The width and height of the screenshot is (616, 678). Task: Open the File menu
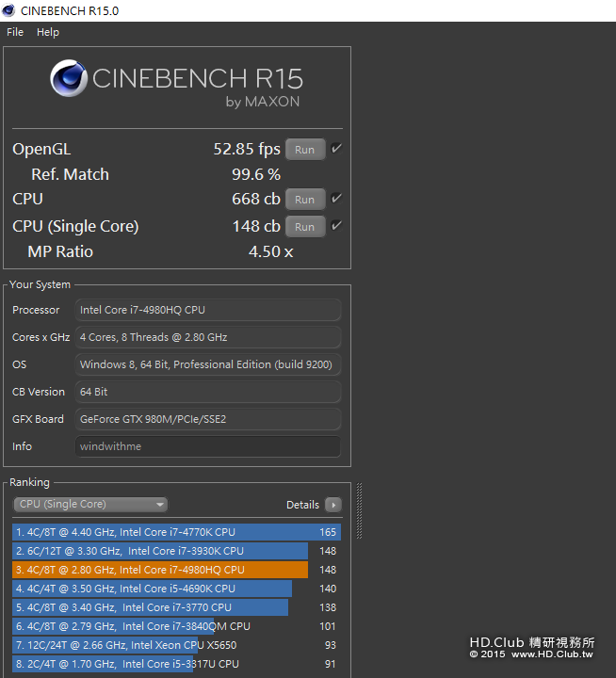pos(15,32)
